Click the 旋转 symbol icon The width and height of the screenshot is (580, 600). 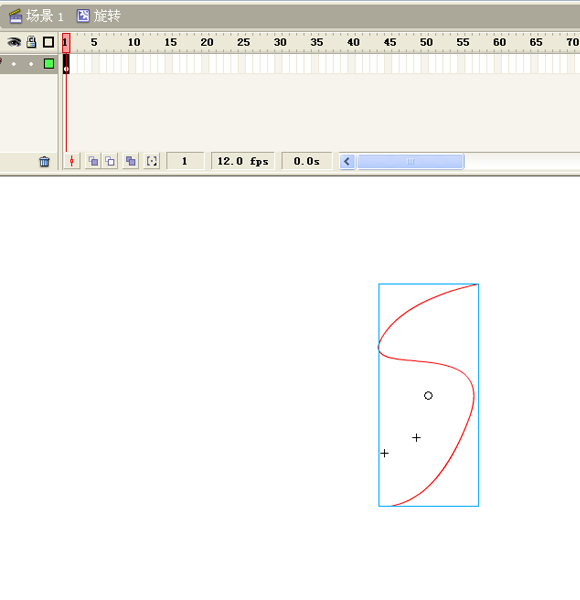coord(83,16)
